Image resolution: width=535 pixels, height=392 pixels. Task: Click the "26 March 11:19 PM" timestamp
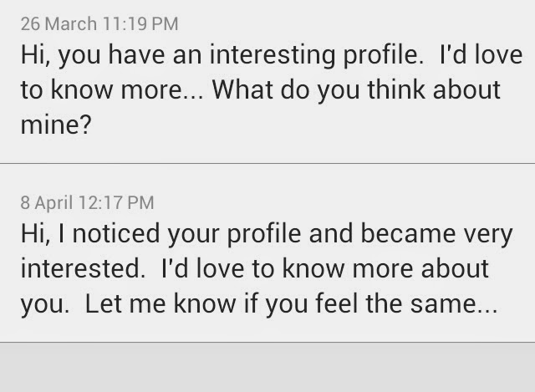pyautogui.click(x=99, y=24)
